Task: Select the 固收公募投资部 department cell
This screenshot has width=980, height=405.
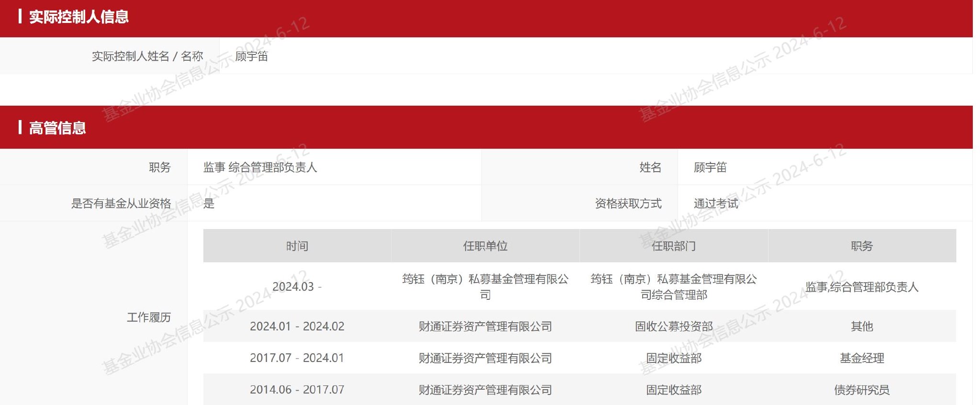Action: pyautogui.click(x=674, y=327)
